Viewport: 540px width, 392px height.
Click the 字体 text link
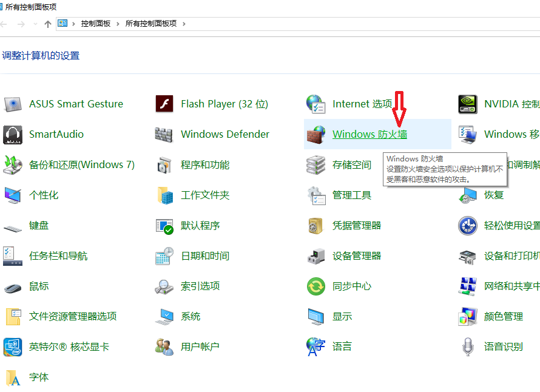click(39, 377)
